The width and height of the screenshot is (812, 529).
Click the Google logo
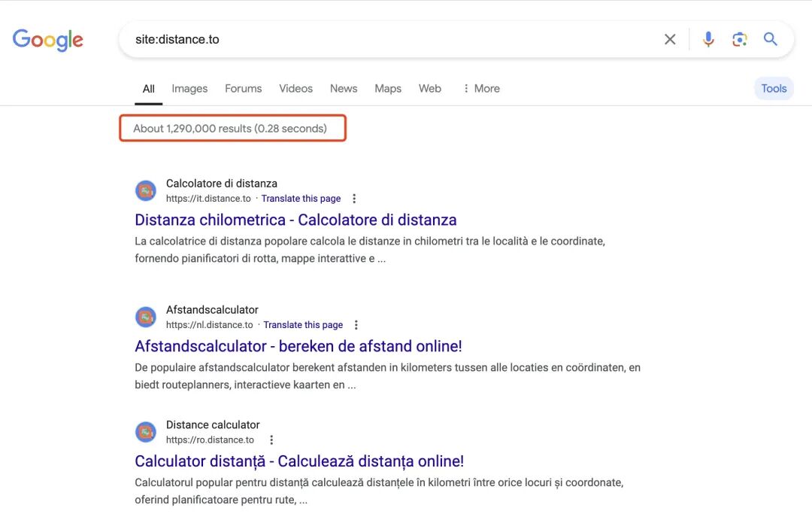point(47,39)
